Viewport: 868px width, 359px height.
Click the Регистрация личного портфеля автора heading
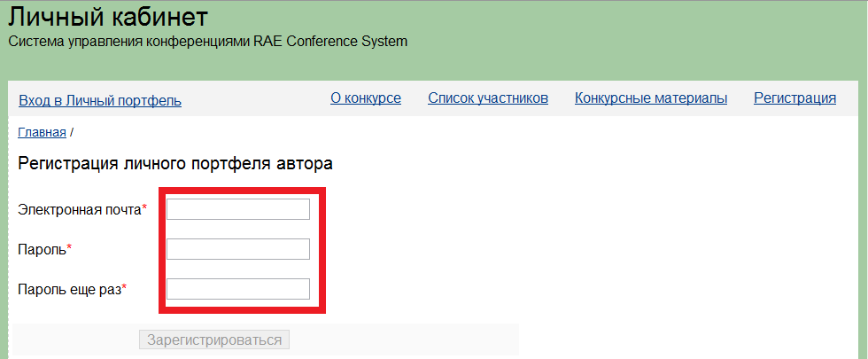(175, 164)
